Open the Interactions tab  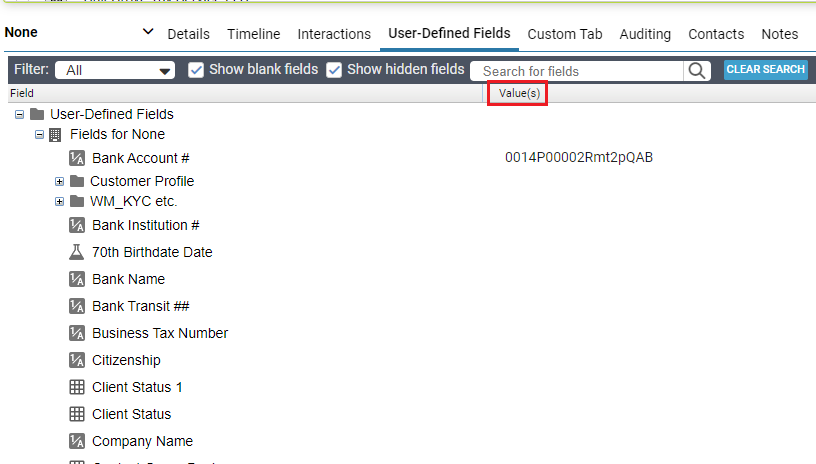pyautogui.click(x=334, y=34)
